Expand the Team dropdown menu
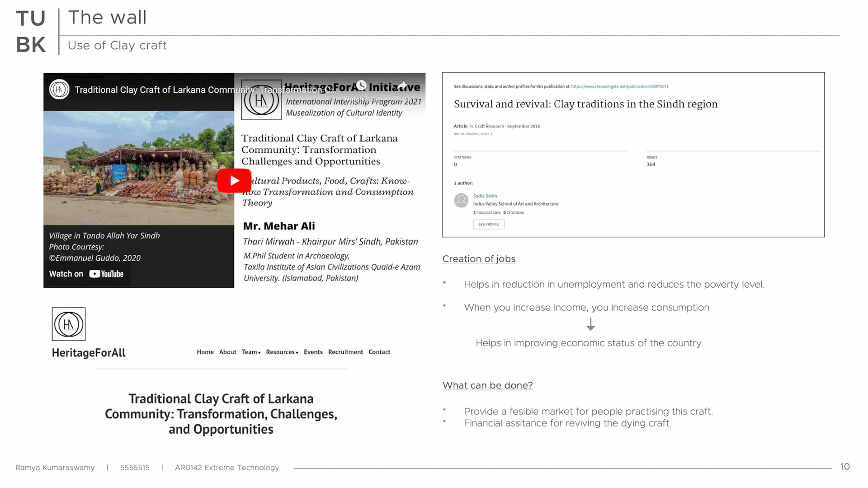The image size is (868, 488). click(251, 352)
